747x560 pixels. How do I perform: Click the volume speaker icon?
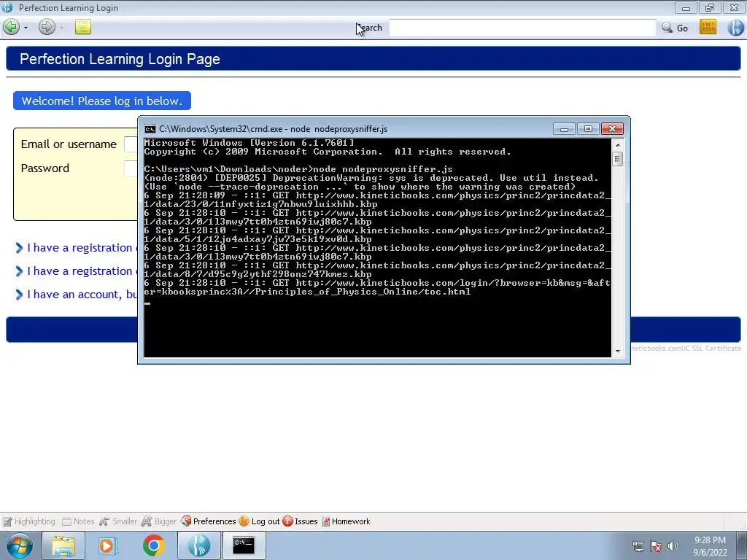pos(673,547)
